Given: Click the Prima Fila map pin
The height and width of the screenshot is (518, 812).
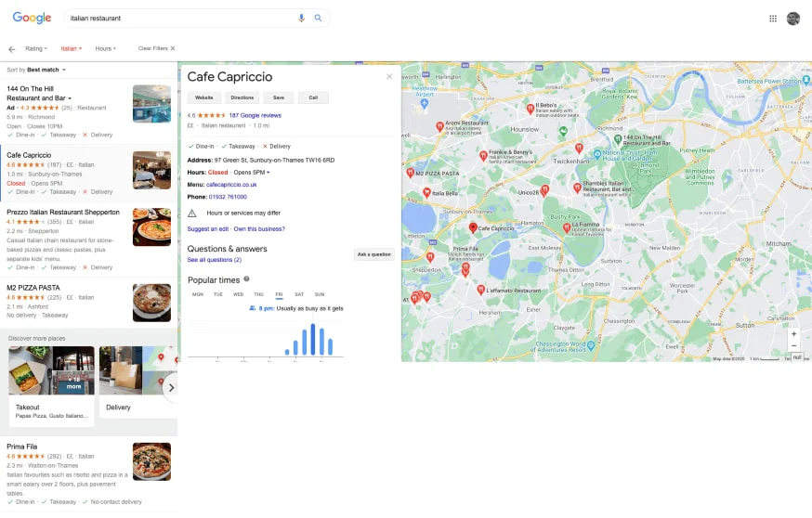Looking at the screenshot, I should coord(465,267).
